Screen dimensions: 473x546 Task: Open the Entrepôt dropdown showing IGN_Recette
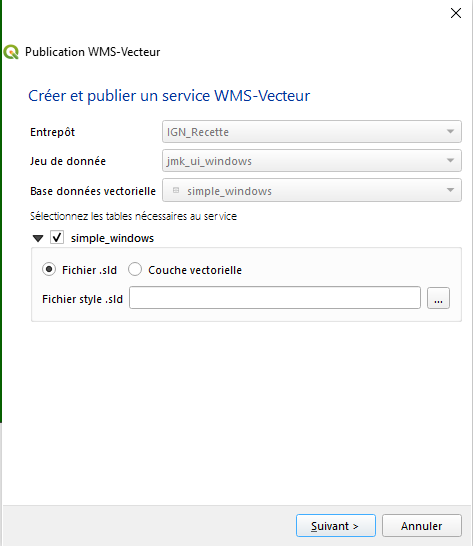(x=312, y=132)
